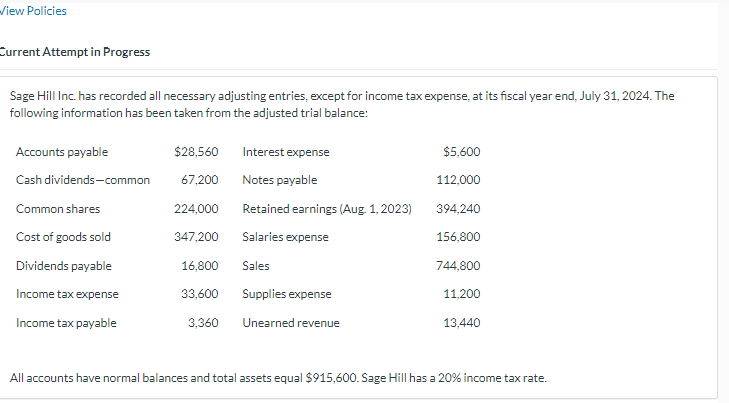Click the 3,360 income tax payable value
This screenshot has width=729, height=403.
coord(203,323)
